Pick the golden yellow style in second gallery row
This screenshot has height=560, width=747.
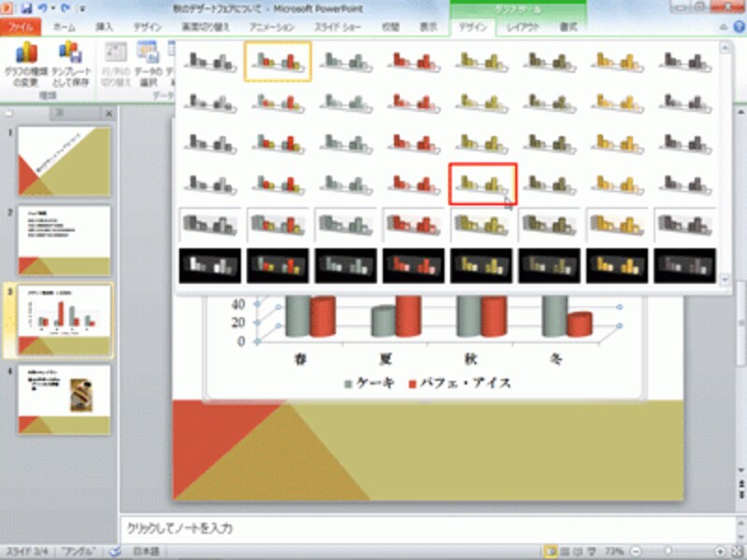coord(617,102)
